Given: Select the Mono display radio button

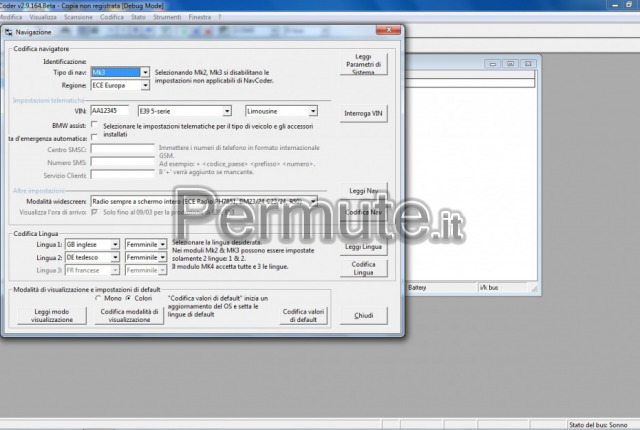Looking at the screenshot, I should pyautogui.click(x=98, y=298).
